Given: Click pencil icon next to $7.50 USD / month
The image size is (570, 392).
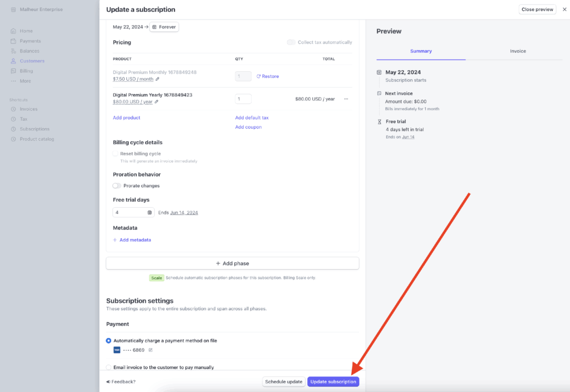Looking at the screenshot, I should coord(158,79).
